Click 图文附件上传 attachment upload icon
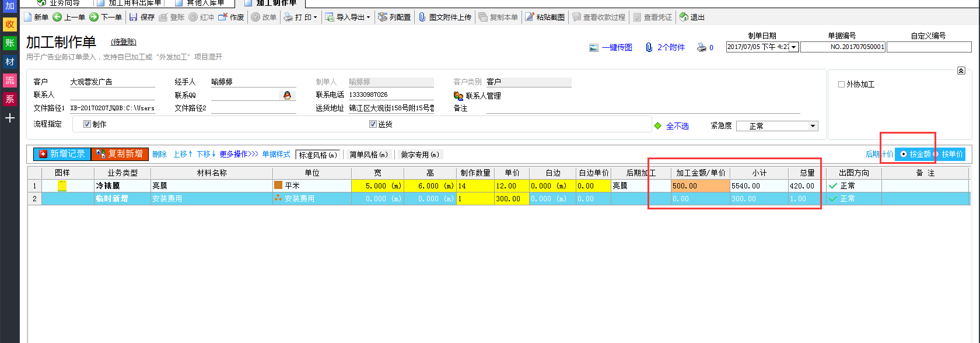 (422, 17)
